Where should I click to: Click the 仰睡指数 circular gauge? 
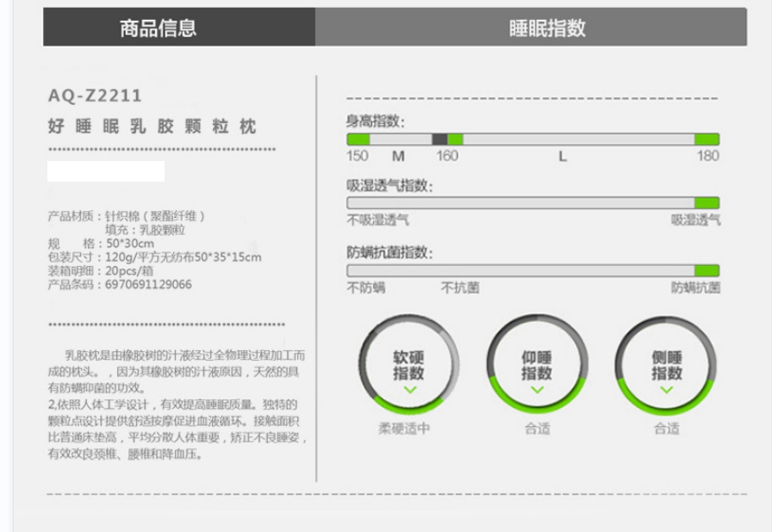point(537,364)
